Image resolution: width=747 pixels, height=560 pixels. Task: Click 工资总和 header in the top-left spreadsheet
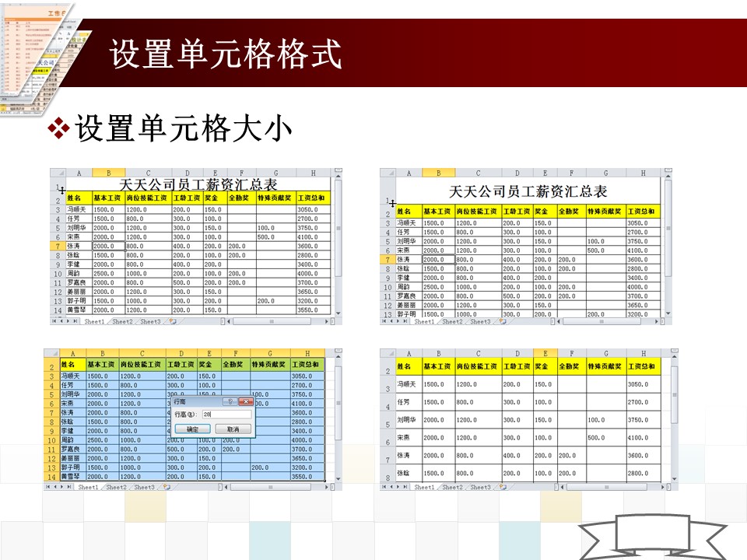[313, 198]
